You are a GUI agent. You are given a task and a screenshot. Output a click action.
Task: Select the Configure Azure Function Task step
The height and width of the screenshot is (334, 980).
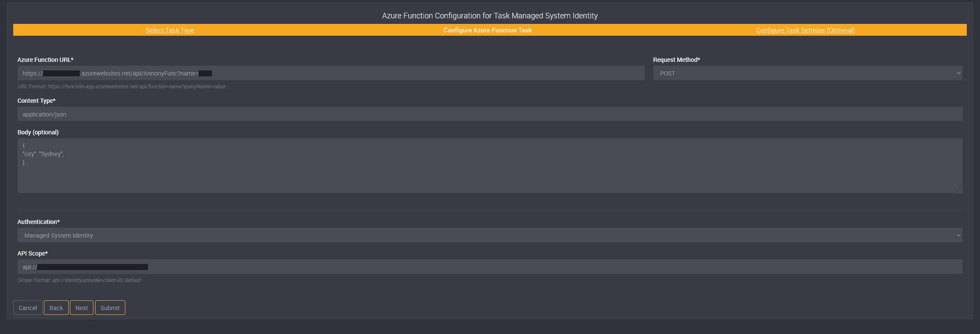point(487,30)
